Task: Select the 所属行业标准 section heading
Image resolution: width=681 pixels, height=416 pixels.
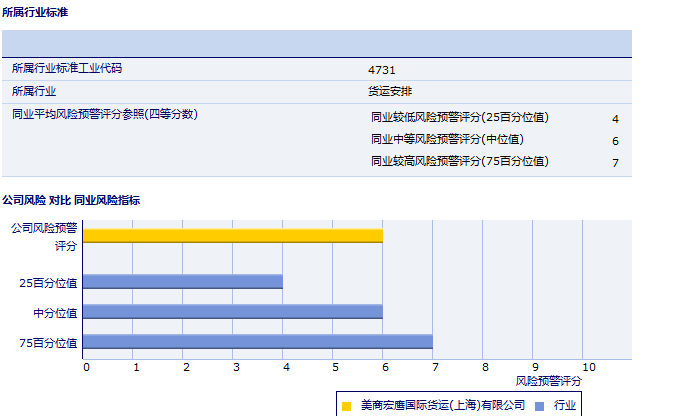Action: pyautogui.click(x=36, y=12)
